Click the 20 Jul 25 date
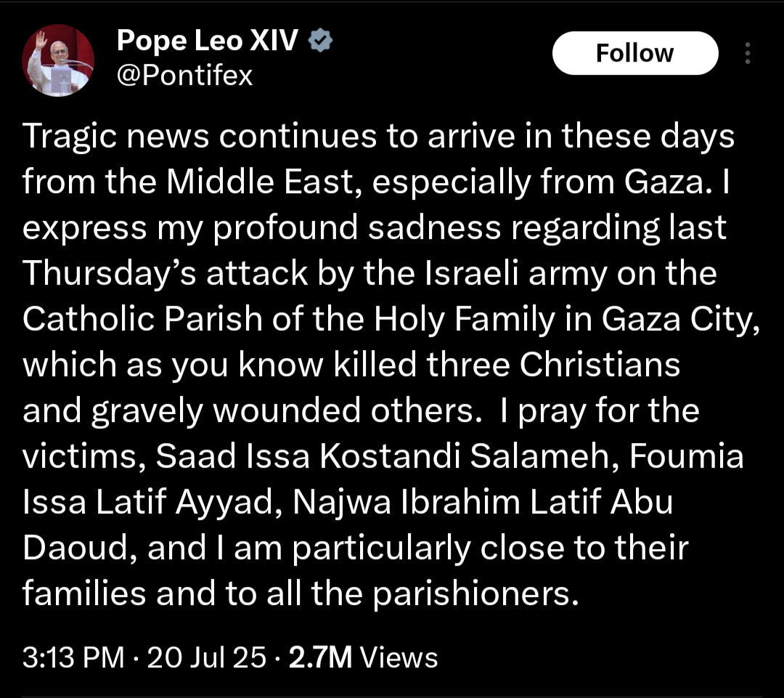The image size is (784, 698). (x=206, y=657)
